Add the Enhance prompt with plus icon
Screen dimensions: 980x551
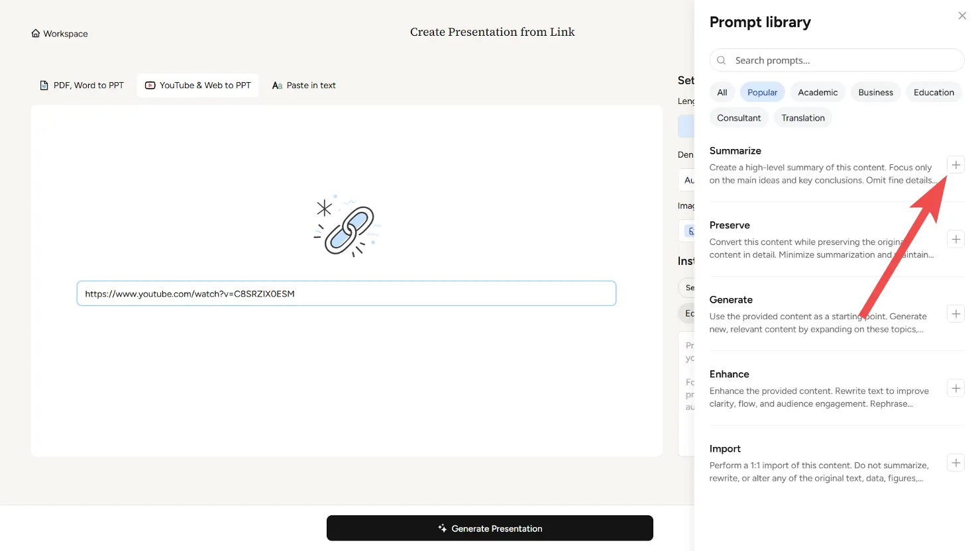coord(955,388)
